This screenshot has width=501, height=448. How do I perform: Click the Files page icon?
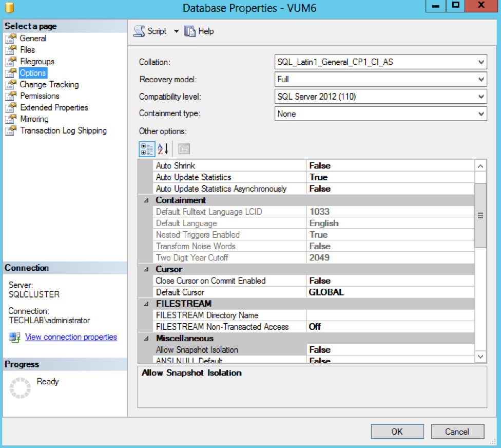(11, 50)
